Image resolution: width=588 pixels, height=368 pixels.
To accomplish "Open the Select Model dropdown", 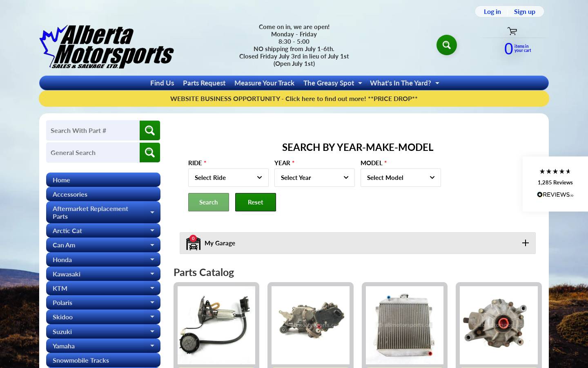I will [x=401, y=177].
